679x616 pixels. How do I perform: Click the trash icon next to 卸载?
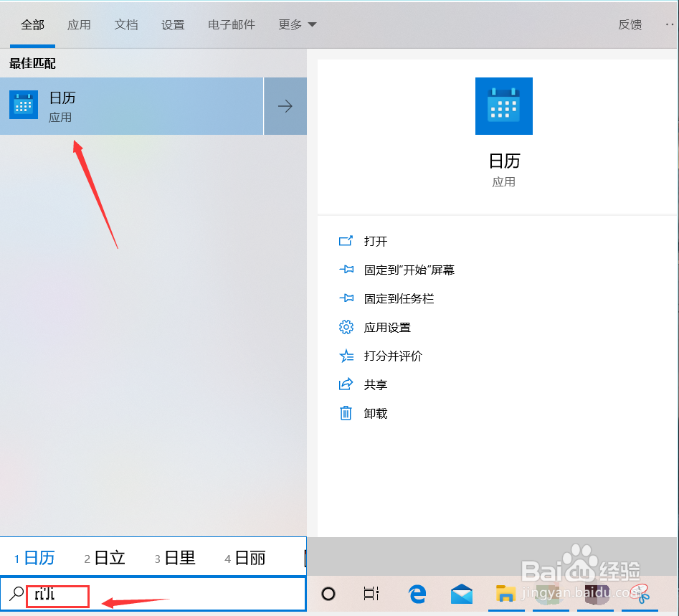point(346,413)
